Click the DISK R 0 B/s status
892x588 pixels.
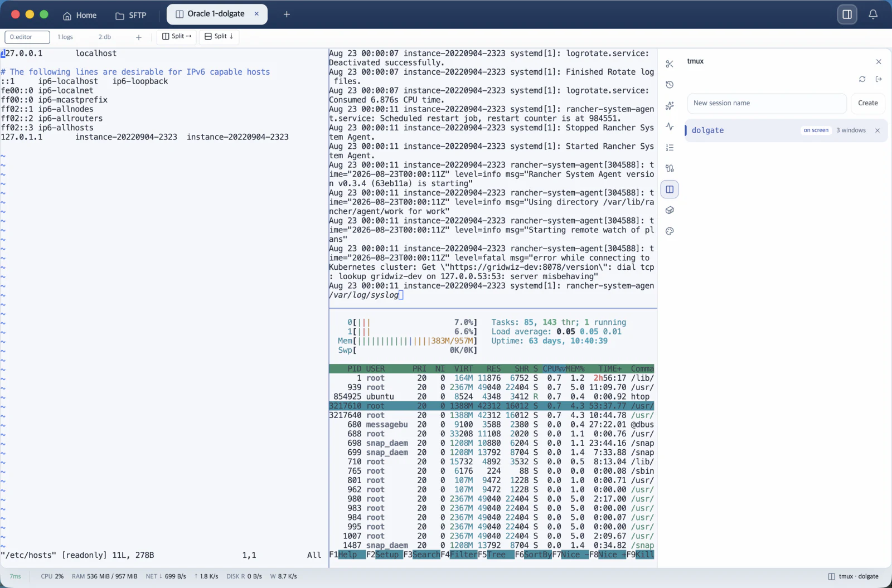(x=244, y=576)
